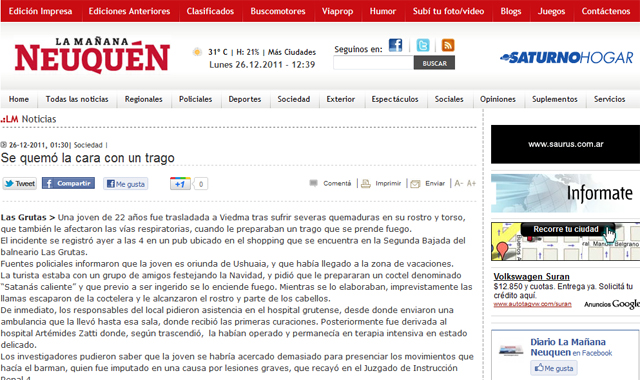This screenshot has width=640, height=380.
Task: Open the Sociales section
Action: coord(449,99)
